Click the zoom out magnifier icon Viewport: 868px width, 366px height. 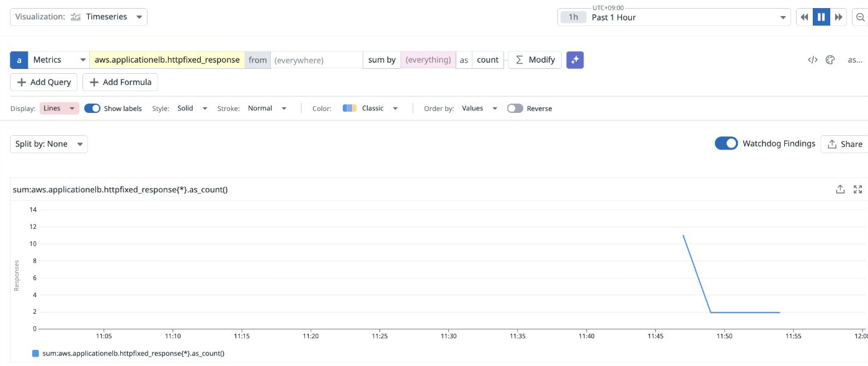[x=861, y=17]
